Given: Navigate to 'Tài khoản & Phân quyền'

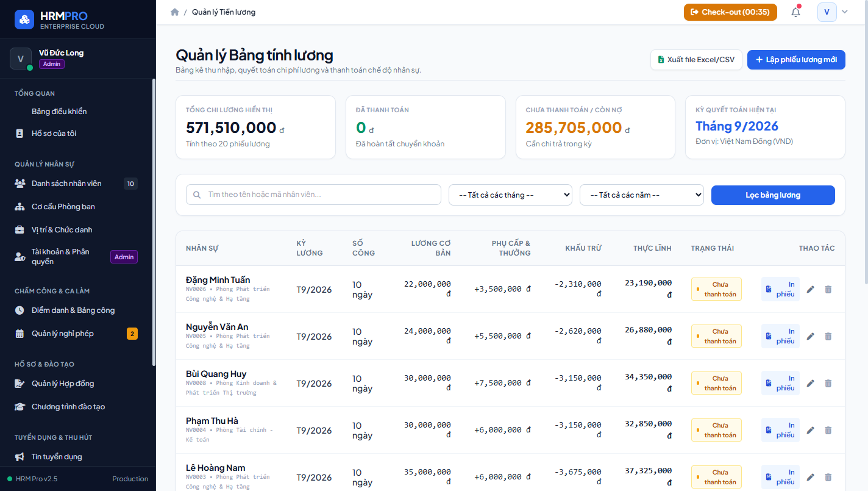Looking at the screenshot, I should (76, 257).
